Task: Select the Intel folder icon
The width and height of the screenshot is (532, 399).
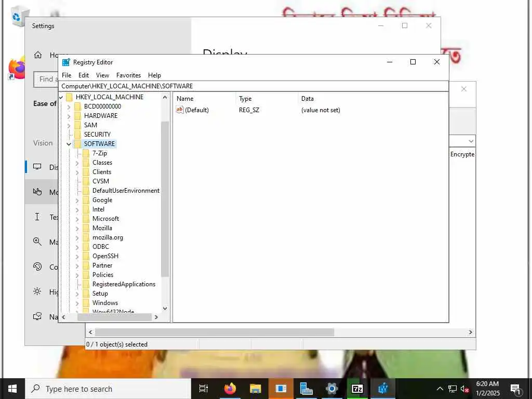Action: pyautogui.click(x=86, y=210)
